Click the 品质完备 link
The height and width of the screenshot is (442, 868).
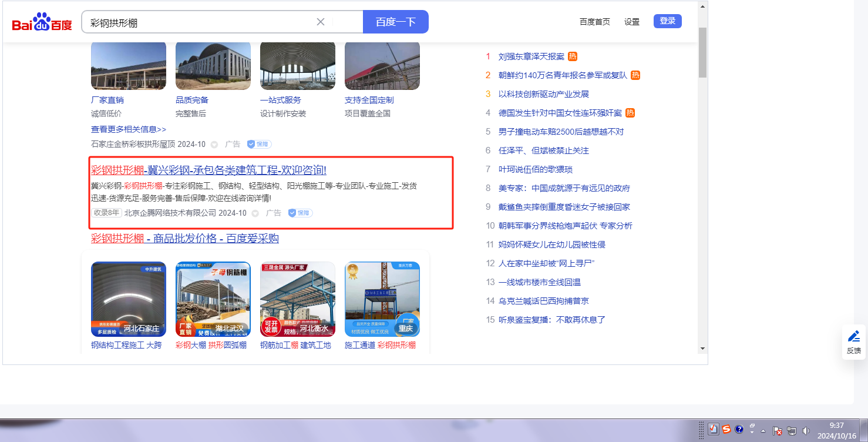click(x=192, y=100)
